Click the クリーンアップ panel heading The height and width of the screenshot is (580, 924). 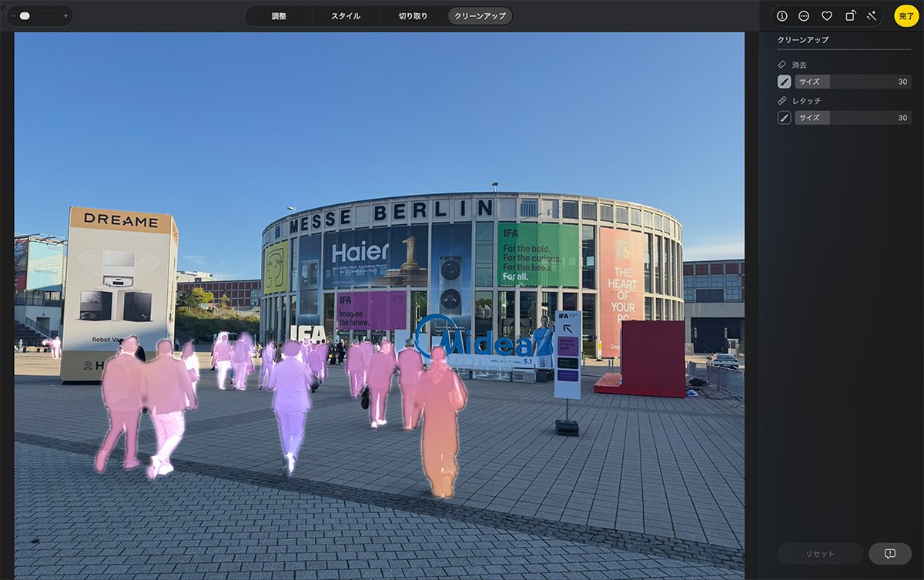(x=802, y=39)
